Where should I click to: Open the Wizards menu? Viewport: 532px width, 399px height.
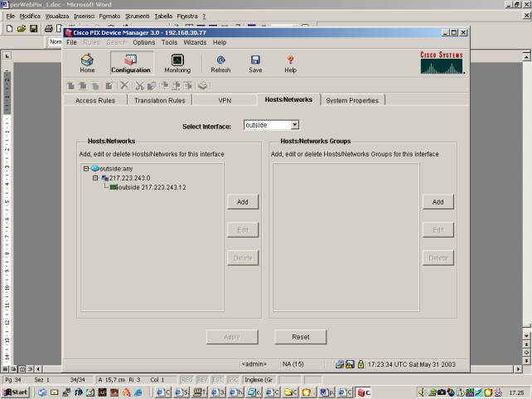click(x=195, y=42)
